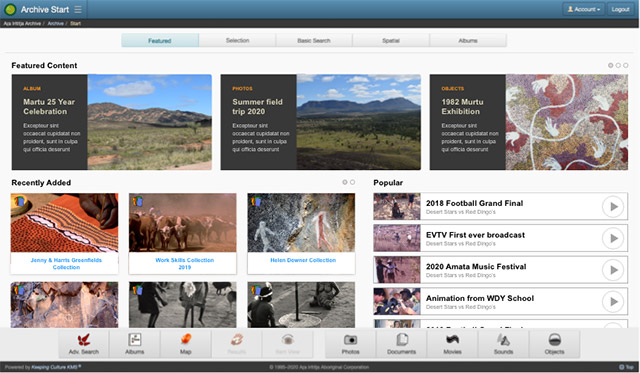Click the Recently Added heading
Image resolution: width=640 pixels, height=373 pixels.
coord(41,183)
